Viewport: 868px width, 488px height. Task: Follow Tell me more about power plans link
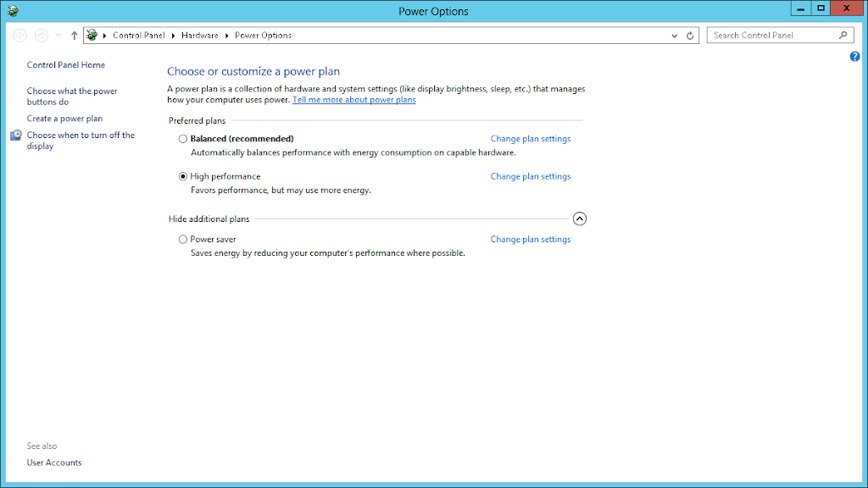(x=354, y=100)
